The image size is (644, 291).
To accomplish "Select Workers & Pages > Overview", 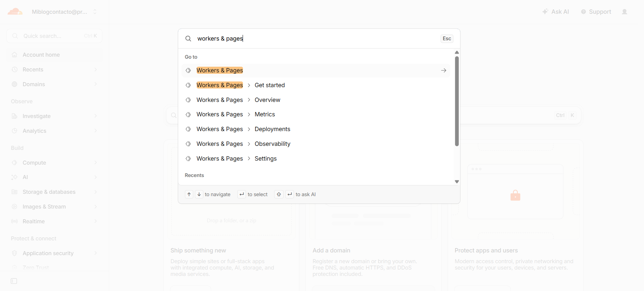I will [316, 100].
